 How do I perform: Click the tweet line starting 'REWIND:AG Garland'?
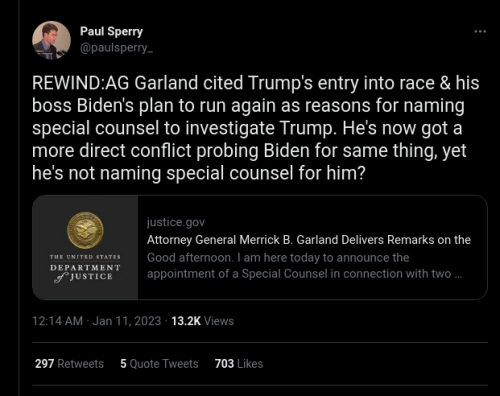(256, 83)
